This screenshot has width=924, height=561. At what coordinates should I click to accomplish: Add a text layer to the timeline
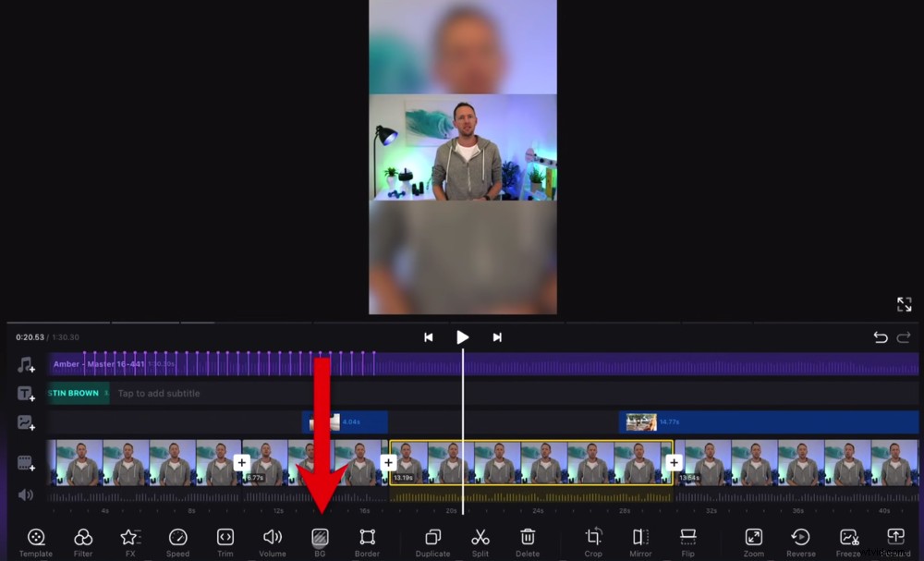25,393
